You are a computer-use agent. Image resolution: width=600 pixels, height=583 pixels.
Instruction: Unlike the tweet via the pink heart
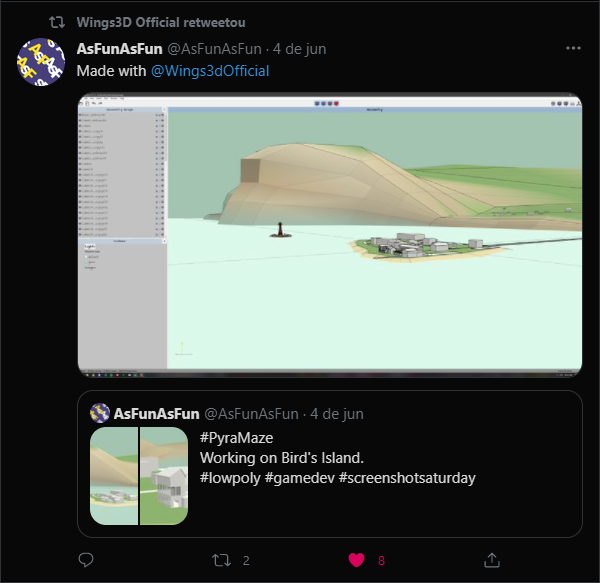click(x=356, y=560)
